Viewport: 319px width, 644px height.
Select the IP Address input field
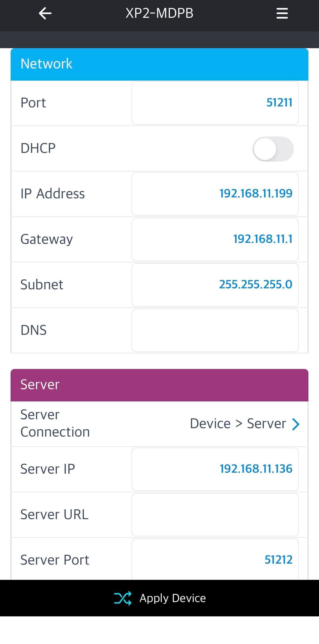click(215, 194)
